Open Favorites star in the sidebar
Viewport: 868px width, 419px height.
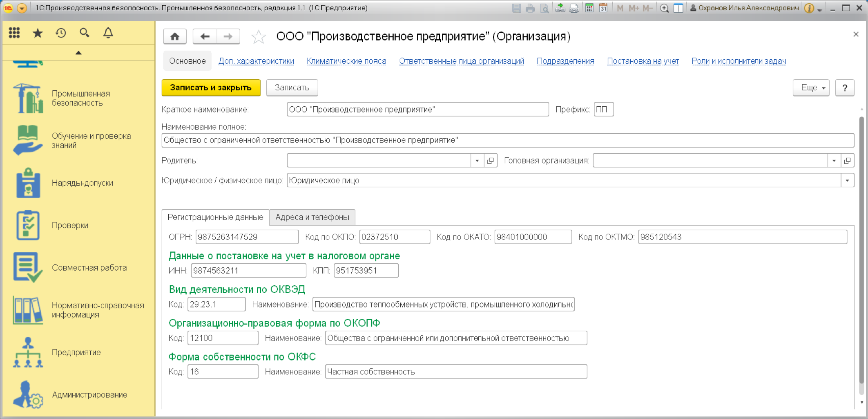(x=38, y=33)
